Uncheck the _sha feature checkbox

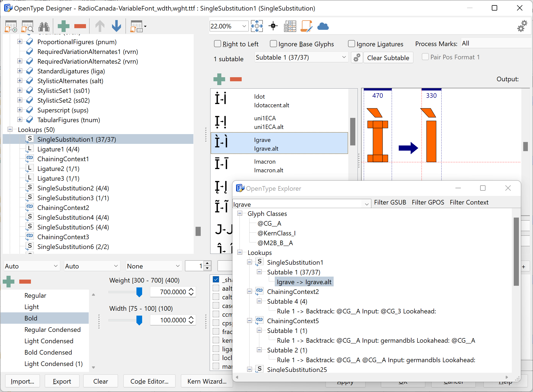216,279
